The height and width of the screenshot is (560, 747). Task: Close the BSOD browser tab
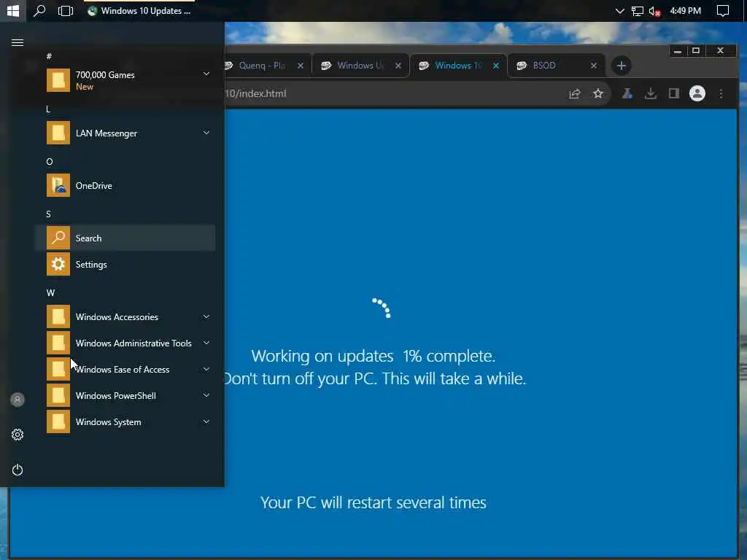click(594, 66)
